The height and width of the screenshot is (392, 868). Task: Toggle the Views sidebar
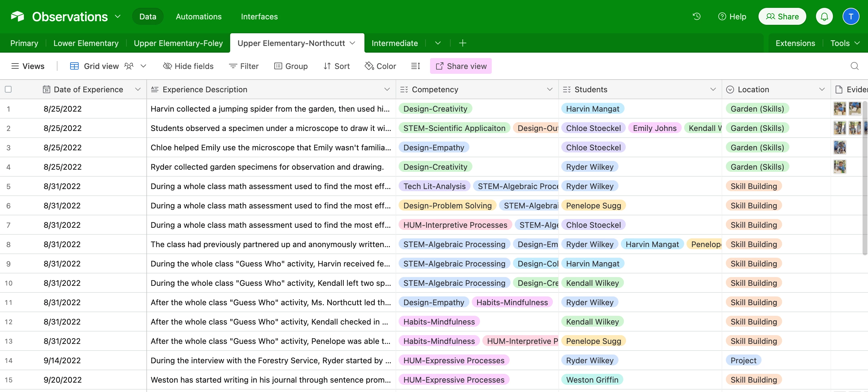coord(28,66)
